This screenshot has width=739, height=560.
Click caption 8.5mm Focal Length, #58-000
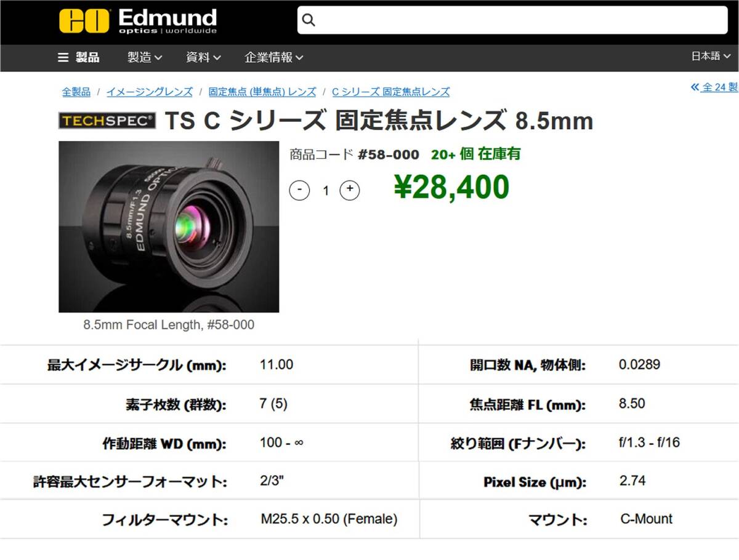click(169, 324)
